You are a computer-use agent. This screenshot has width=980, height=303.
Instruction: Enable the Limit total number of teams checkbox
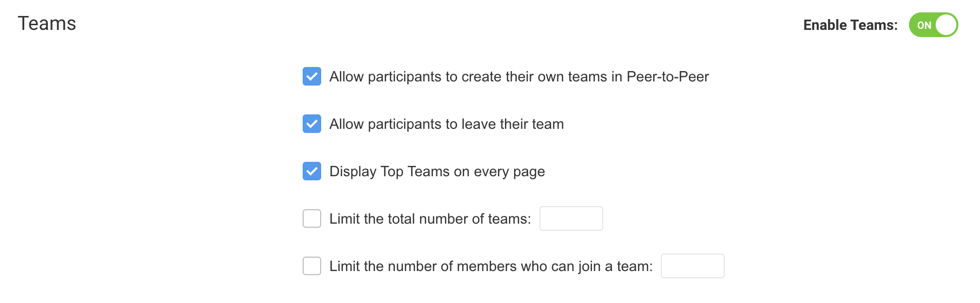(312, 218)
